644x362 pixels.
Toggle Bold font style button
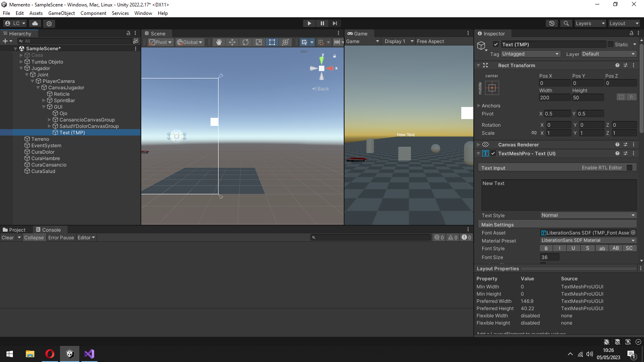pos(546,249)
